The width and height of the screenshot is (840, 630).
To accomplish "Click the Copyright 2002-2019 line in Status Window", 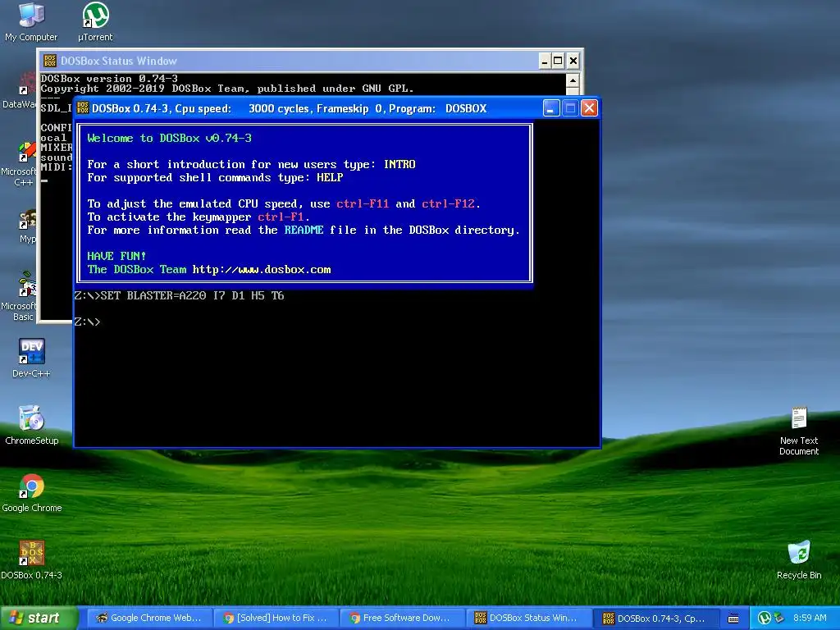I will [x=227, y=89].
